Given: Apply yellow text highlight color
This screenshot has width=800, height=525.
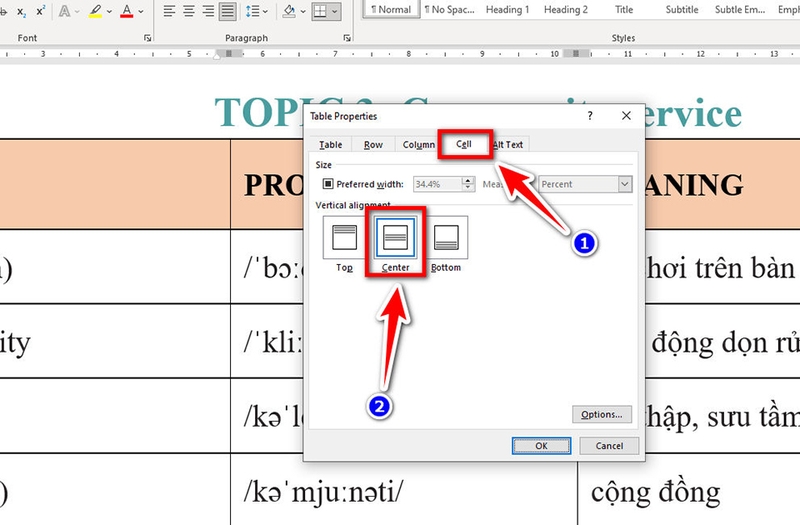Looking at the screenshot, I should pos(95,11).
